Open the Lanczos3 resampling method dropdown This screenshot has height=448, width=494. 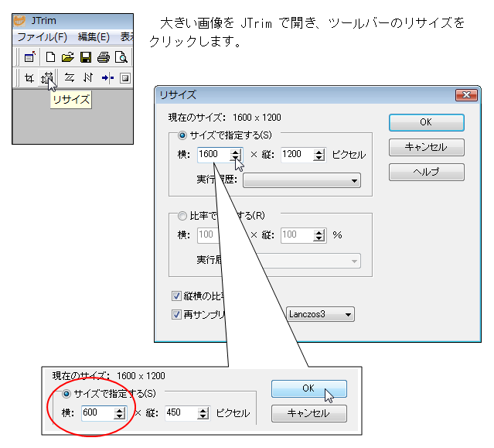click(x=320, y=314)
